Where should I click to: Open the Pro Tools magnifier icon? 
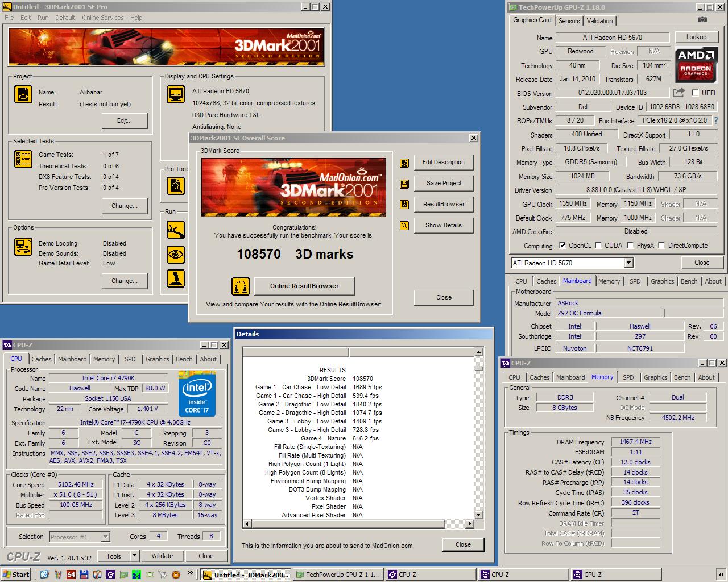click(x=176, y=185)
